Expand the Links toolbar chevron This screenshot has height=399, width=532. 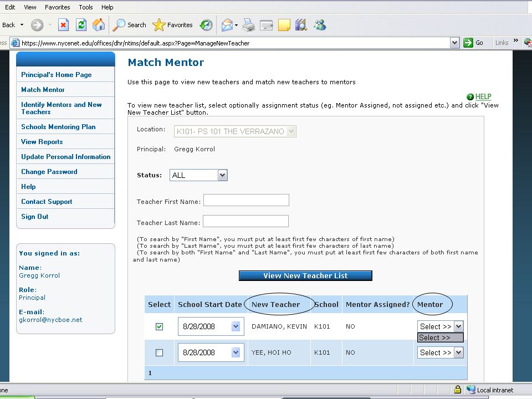click(516, 40)
